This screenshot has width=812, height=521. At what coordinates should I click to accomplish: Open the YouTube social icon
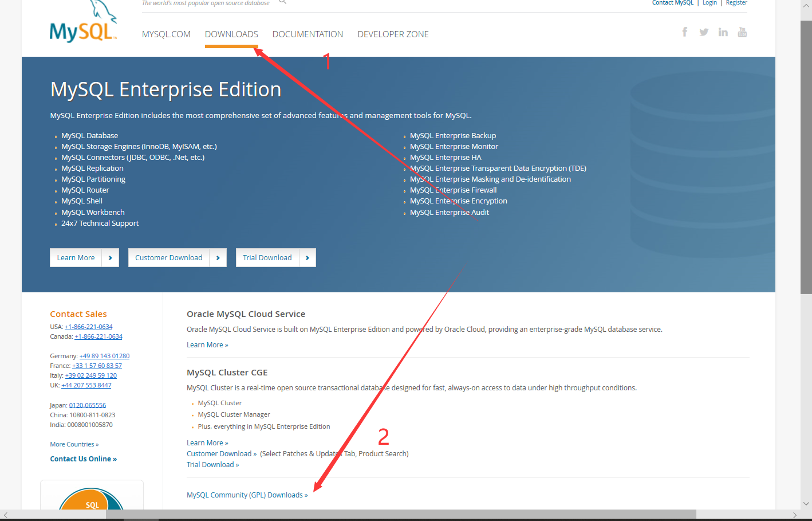[742, 32]
